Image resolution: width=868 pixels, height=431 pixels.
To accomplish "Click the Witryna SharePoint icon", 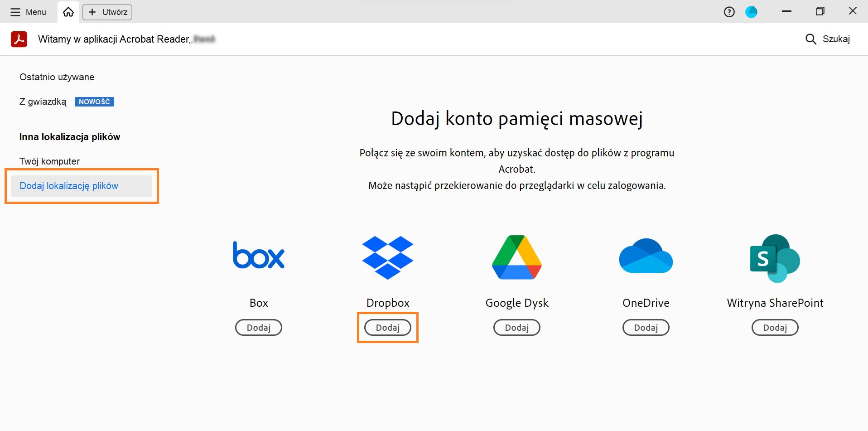I will (x=775, y=258).
